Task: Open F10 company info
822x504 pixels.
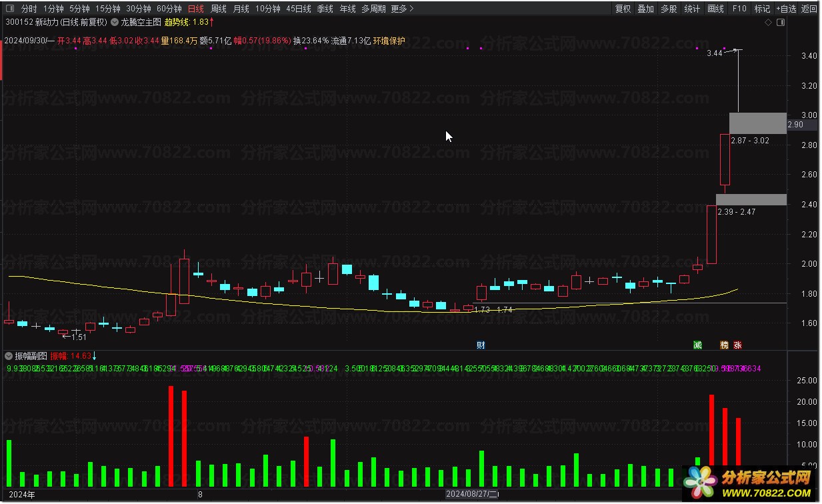Action: point(739,9)
